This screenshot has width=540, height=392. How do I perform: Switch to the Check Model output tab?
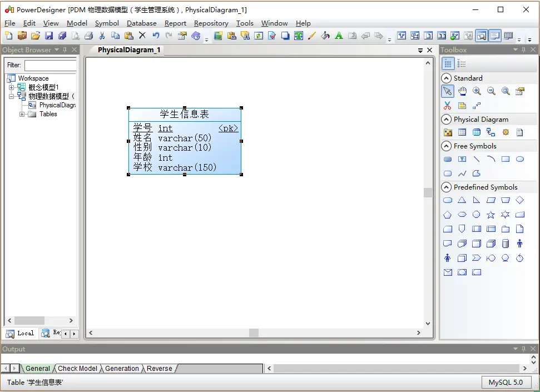[x=77, y=368]
